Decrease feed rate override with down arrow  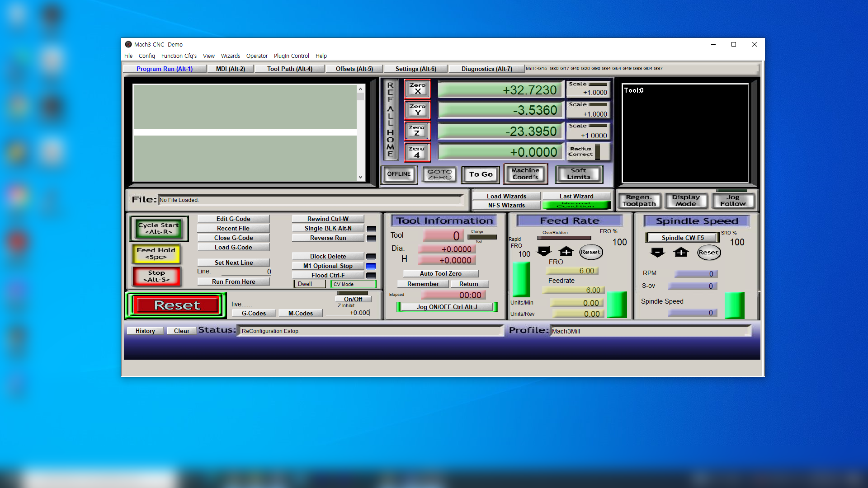(x=544, y=252)
